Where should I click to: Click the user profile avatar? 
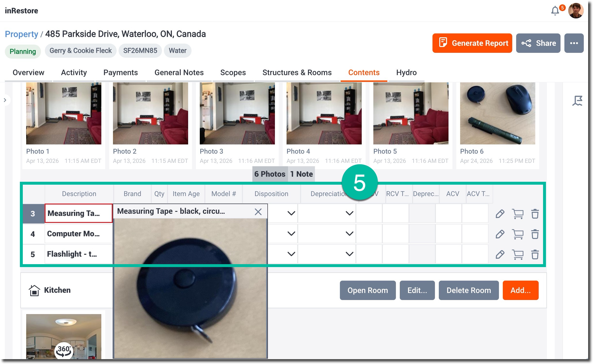(576, 11)
